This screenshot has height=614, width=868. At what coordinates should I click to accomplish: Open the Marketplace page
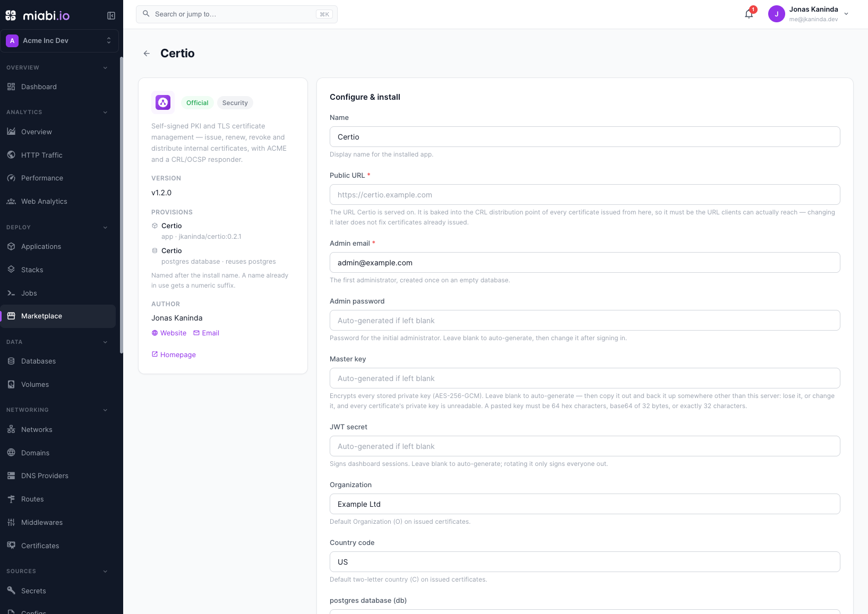(58, 316)
